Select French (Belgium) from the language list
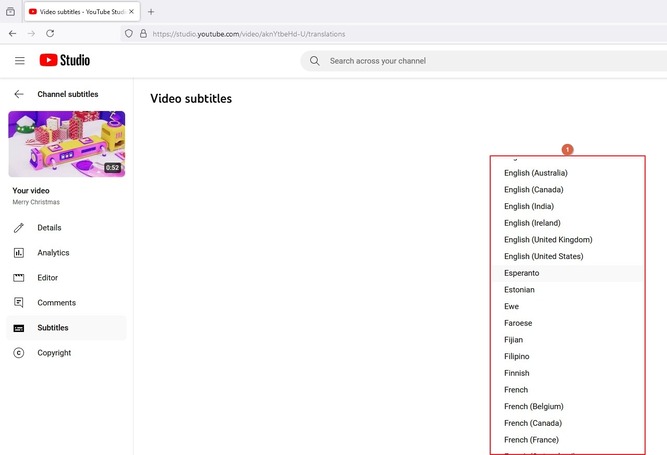This screenshot has height=455, width=667. 568,407
